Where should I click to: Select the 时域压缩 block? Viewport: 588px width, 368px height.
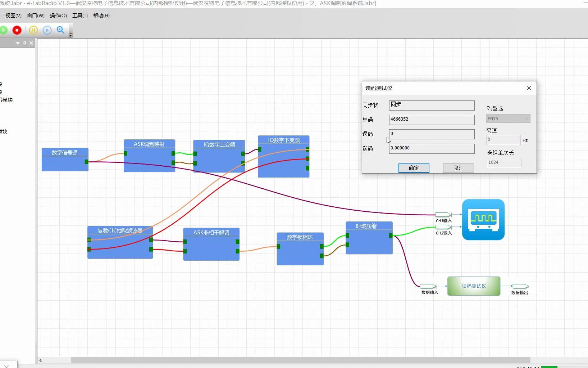click(369, 238)
